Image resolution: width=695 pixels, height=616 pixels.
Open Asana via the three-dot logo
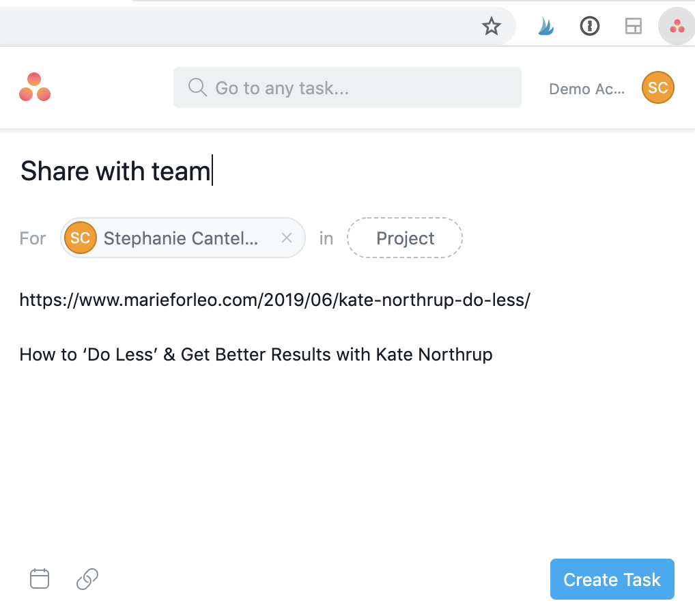(x=35, y=87)
